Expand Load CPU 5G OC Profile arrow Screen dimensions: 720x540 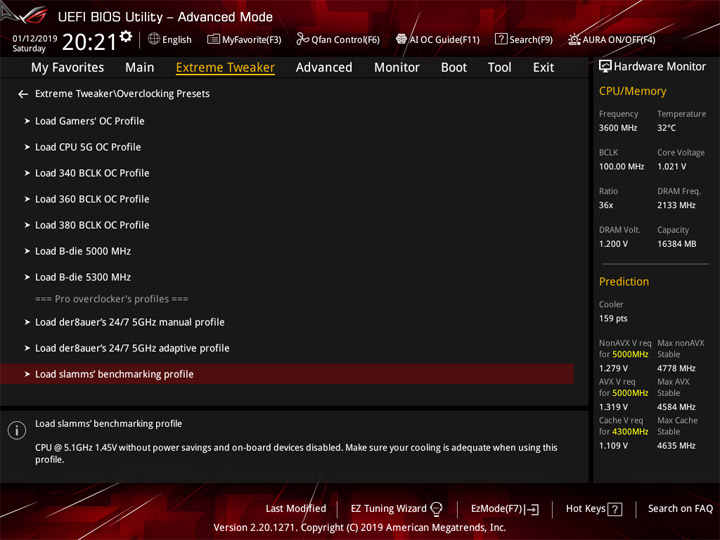tap(27, 147)
